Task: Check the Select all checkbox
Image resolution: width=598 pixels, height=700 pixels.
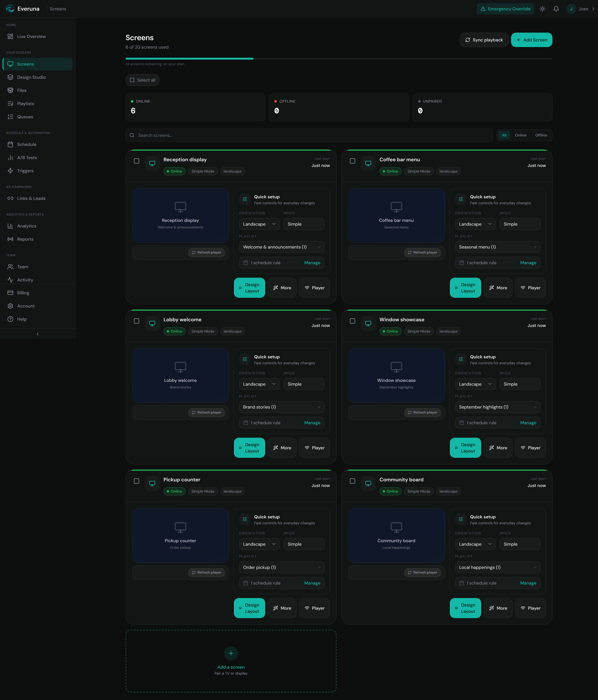Action: point(132,80)
